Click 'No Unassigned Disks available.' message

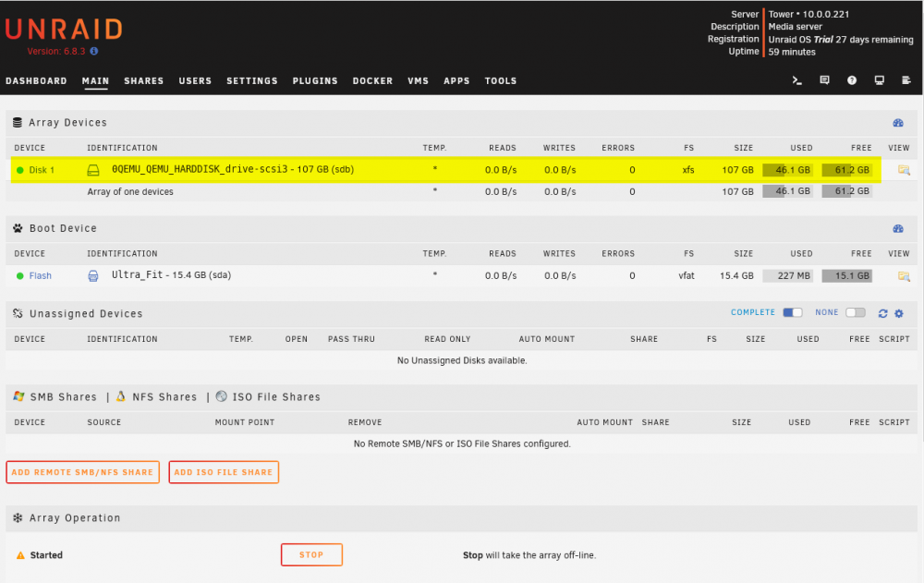[x=462, y=360]
